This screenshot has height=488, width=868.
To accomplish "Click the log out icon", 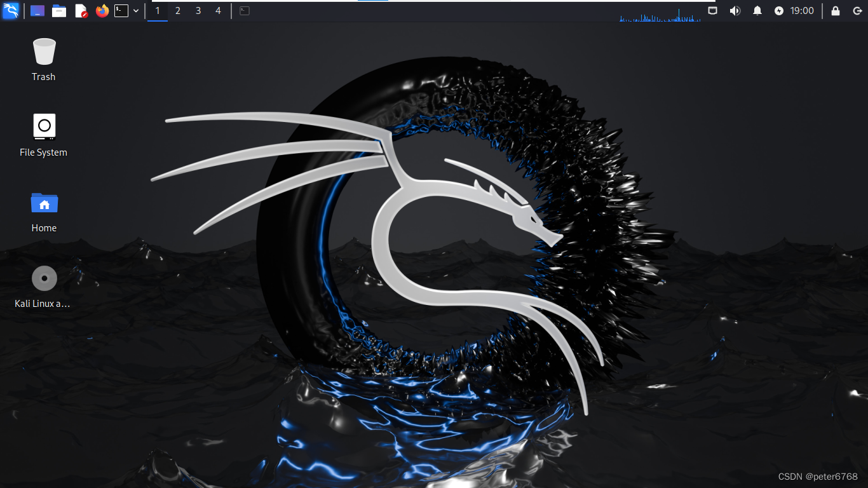I will 857,11.
